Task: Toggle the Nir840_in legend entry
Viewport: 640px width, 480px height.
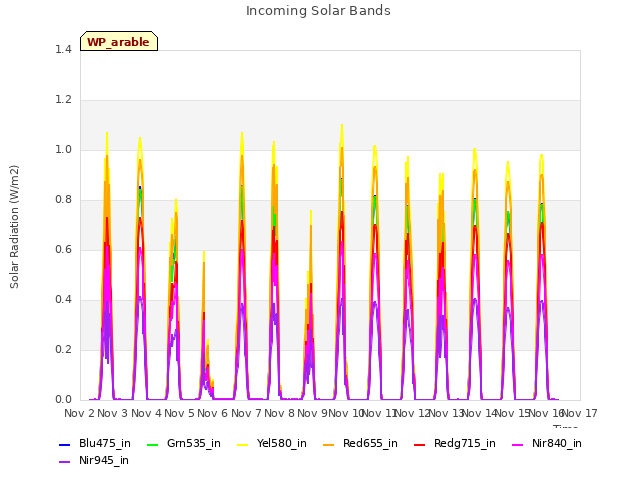Action: 547,444
